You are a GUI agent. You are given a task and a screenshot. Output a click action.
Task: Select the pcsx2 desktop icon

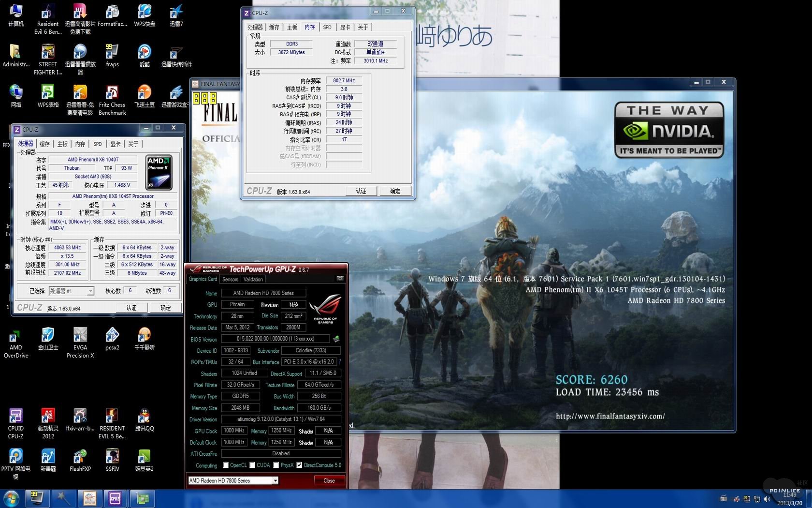(x=112, y=339)
